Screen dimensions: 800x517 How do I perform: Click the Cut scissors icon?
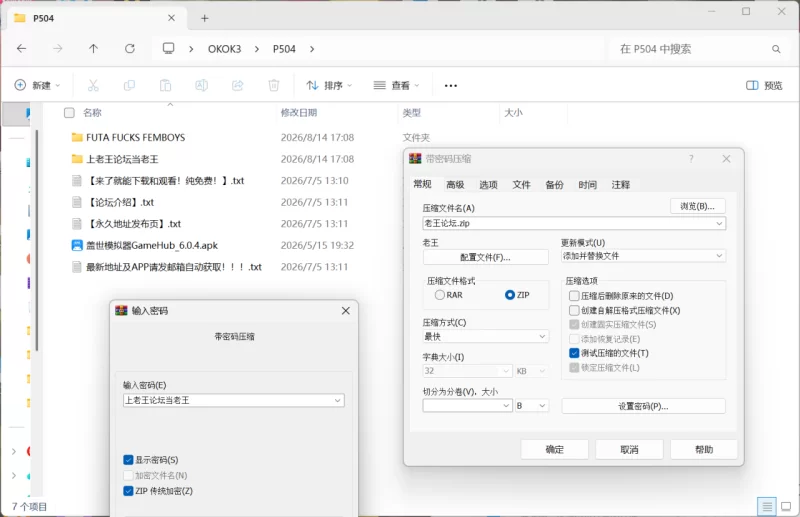point(93,85)
